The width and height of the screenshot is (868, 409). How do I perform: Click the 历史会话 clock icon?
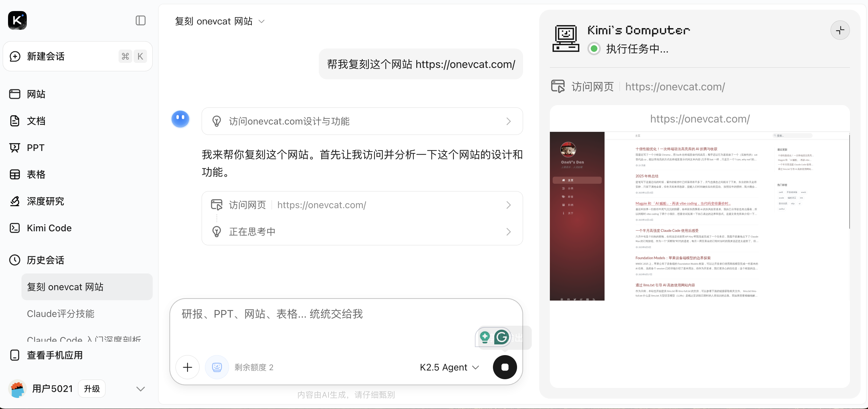coord(15,260)
